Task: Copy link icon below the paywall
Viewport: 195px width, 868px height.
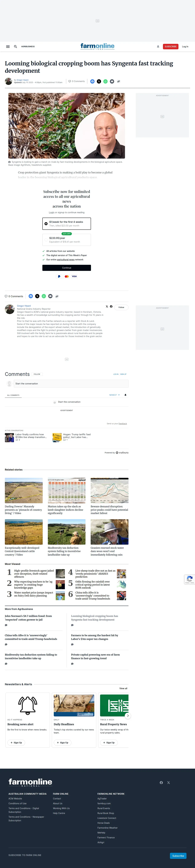Action: [57, 296]
